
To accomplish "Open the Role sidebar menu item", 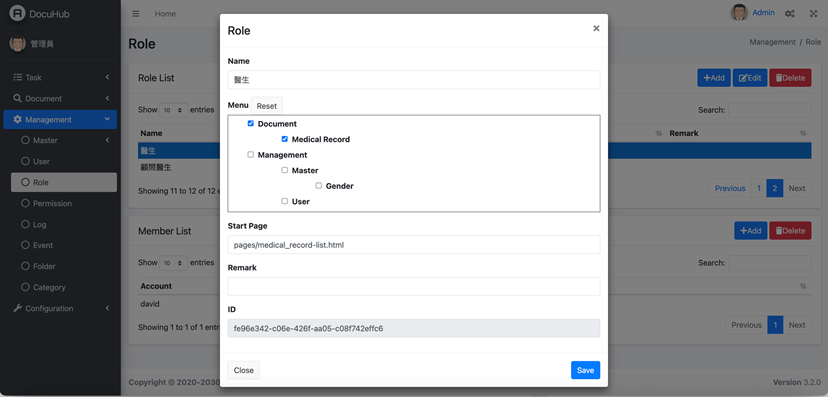I will pyautogui.click(x=64, y=182).
